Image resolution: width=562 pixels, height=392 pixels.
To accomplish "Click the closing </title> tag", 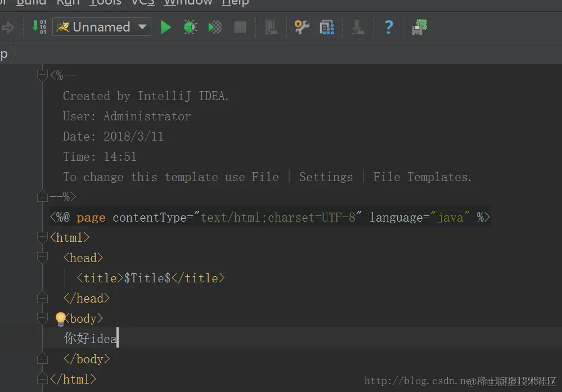I will [198, 278].
